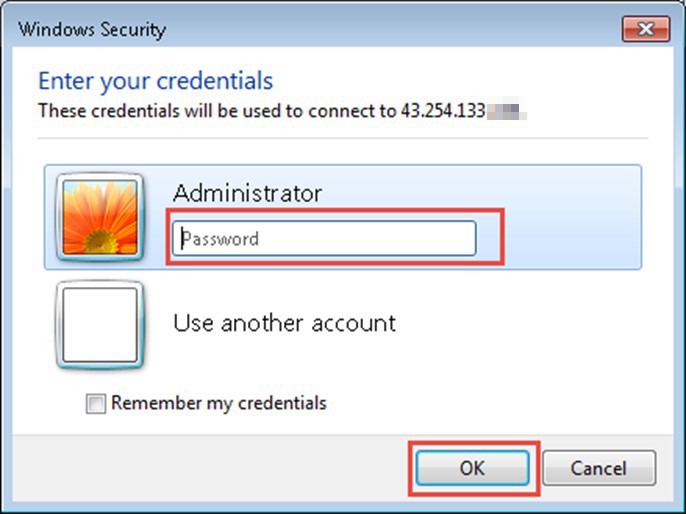The height and width of the screenshot is (514, 686).
Task: Confirm credentials with the OK button
Action: click(472, 468)
